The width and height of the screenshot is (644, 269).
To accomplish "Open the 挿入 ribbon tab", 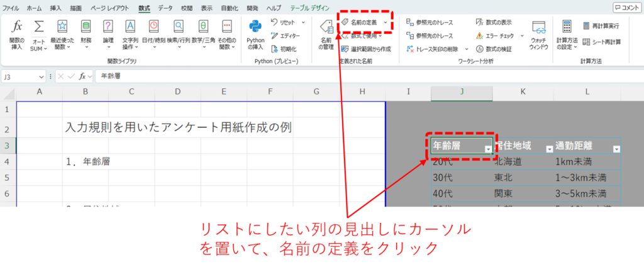I will pyautogui.click(x=55, y=8).
